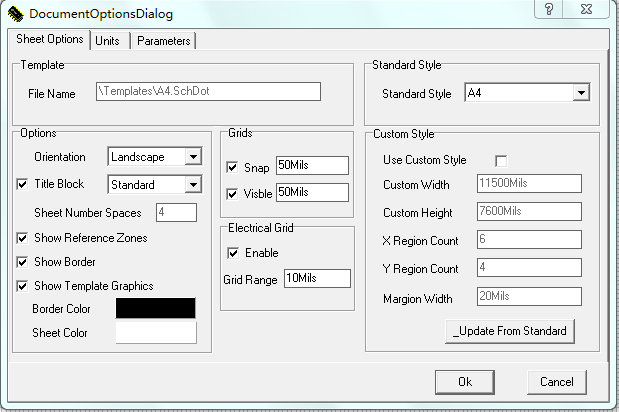Toggle Show Template Graphics checkbox
The height and width of the screenshot is (412, 619).
tap(23, 286)
